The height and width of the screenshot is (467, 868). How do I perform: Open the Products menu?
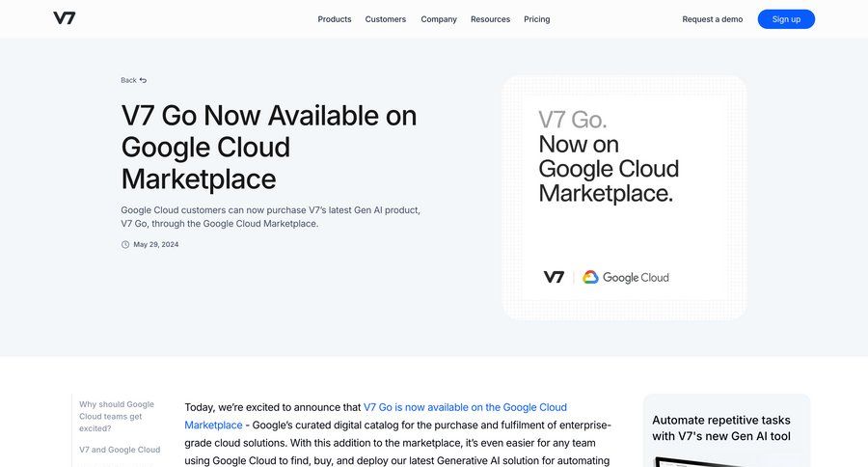tap(335, 19)
